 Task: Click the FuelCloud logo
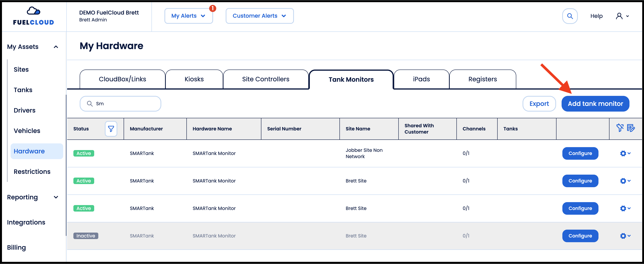click(x=34, y=16)
